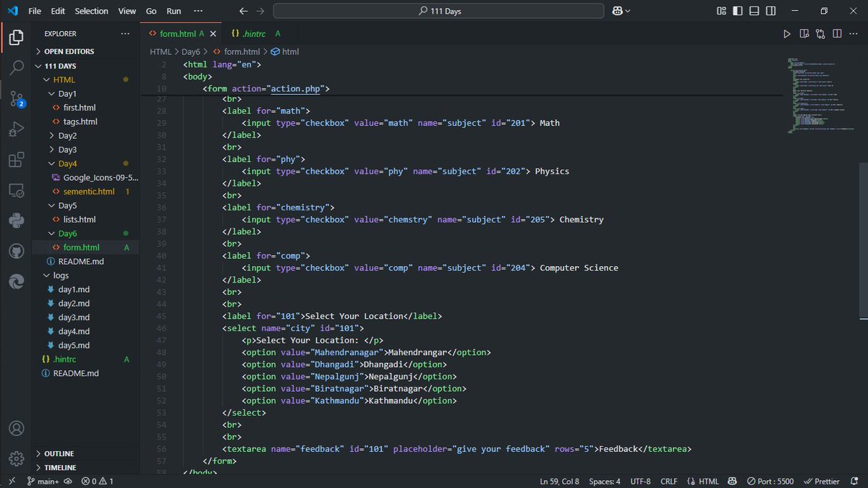Open the Remote Explorer view
Screen dimensions: 868x488
tap(16, 191)
